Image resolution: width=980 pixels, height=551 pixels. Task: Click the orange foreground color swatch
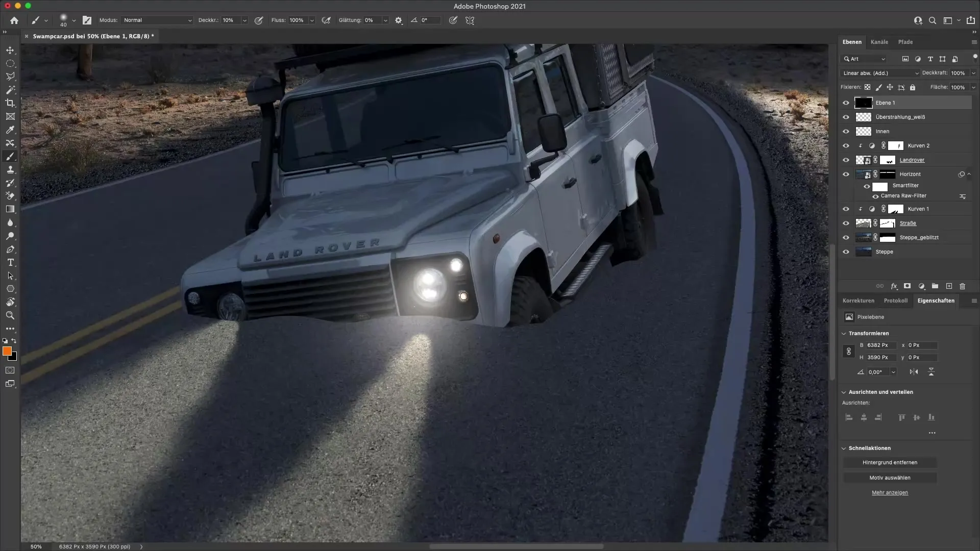point(7,351)
